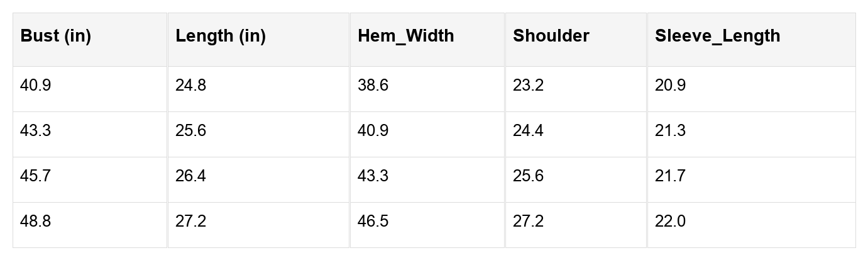Select the Bust cell showing 48.8
Image resolution: width=868 pixels, height=260 pixels.
(36, 222)
